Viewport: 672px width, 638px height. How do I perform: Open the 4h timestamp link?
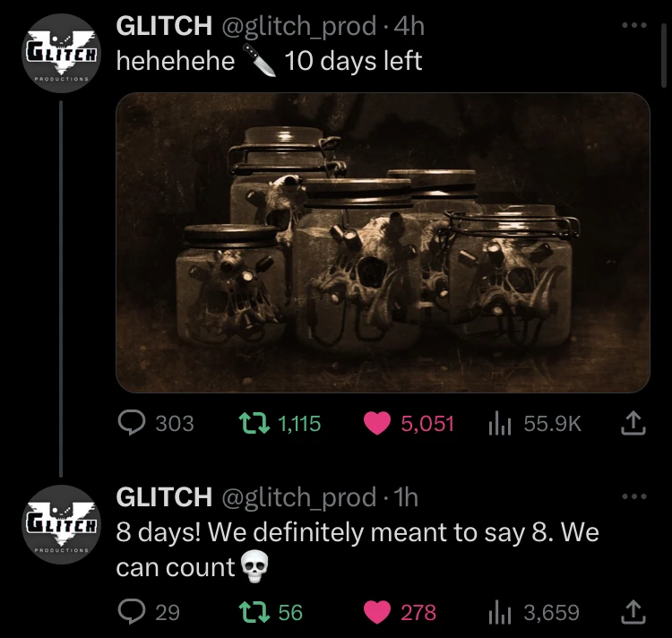409,26
